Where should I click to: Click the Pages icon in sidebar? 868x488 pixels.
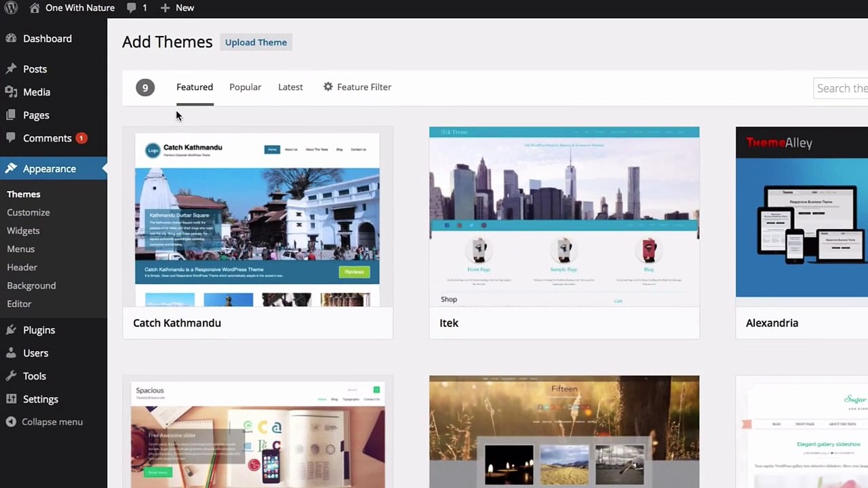tap(11, 115)
